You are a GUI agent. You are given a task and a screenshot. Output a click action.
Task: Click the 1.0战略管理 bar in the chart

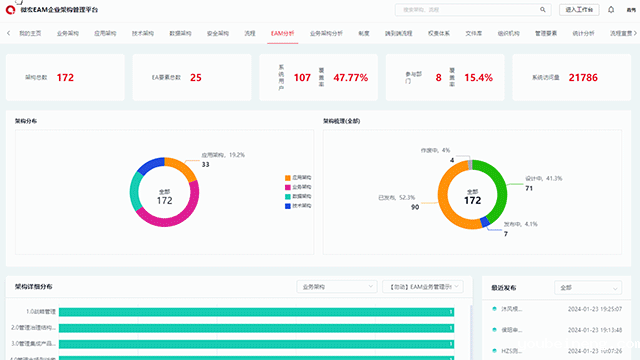click(x=256, y=312)
